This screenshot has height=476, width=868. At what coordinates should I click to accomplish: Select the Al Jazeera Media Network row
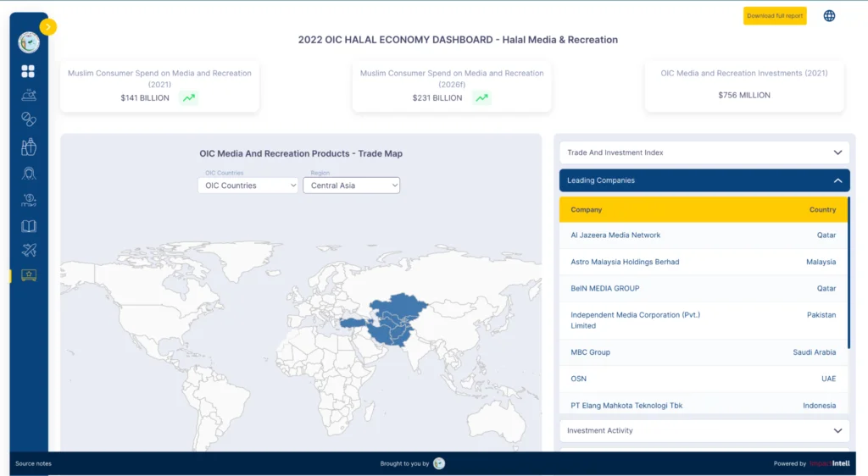703,235
